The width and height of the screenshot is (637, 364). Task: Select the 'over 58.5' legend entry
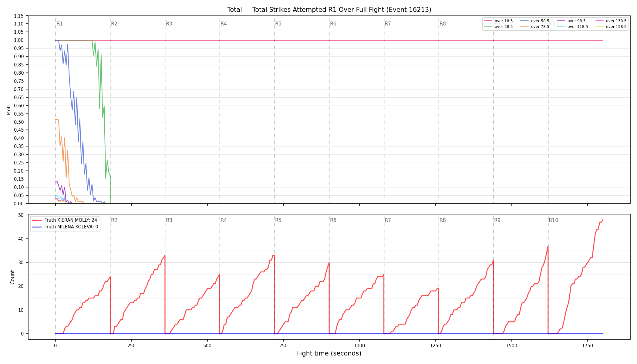coord(535,21)
